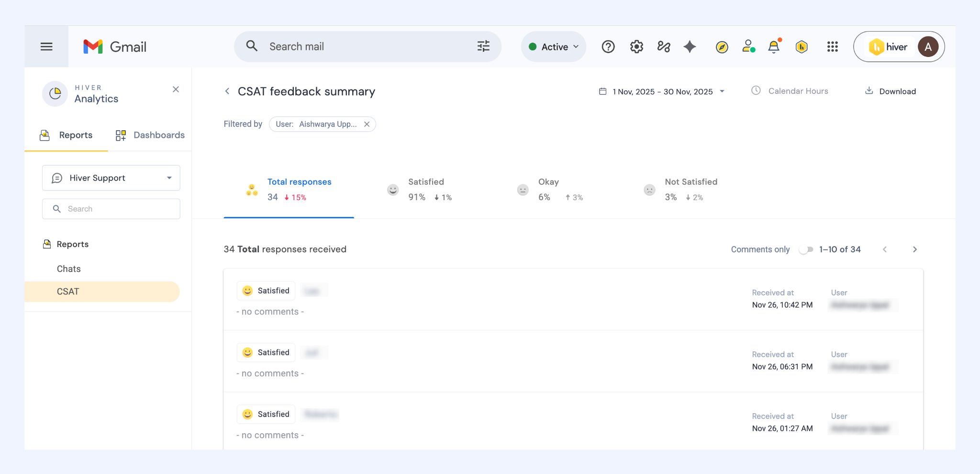Open Gmail settings gear icon
The image size is (980, 474).
pyautogui.click(x=636, y=46)
